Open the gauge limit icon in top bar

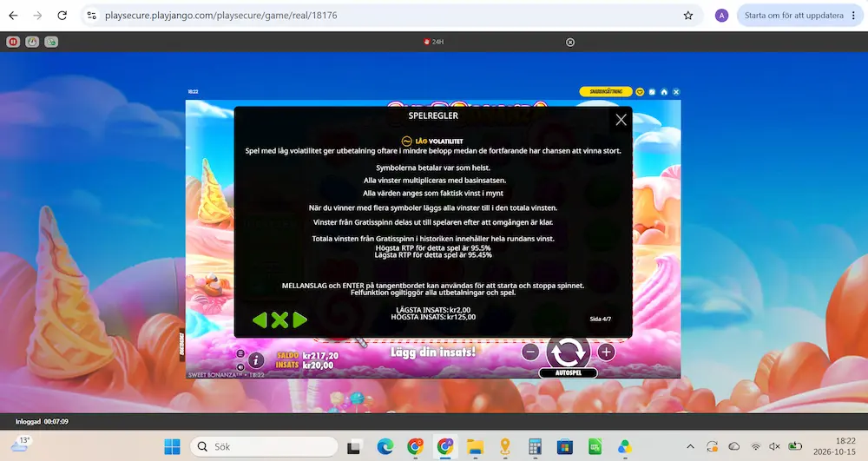point(32,42)
